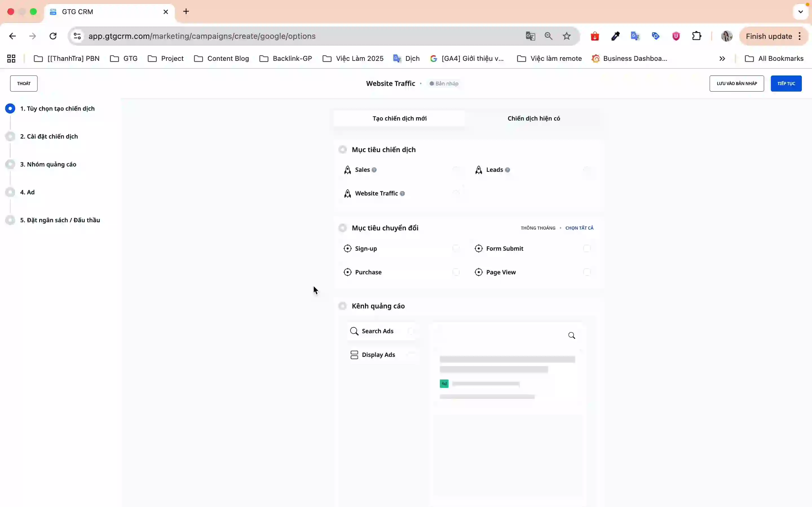This screenshot has height=507, width=812.
Task: Click the CHỌN TẤT CẢ link
Action: 579,228
